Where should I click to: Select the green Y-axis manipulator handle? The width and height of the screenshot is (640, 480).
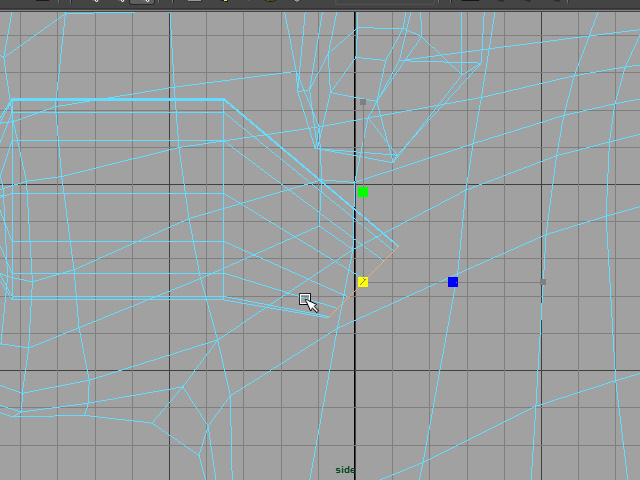(x=363, y=192)
